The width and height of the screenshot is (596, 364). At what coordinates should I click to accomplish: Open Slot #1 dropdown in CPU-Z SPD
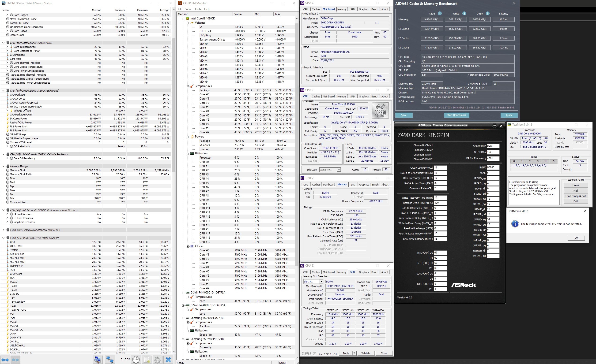pyautogui.click(x=321, y=282)
